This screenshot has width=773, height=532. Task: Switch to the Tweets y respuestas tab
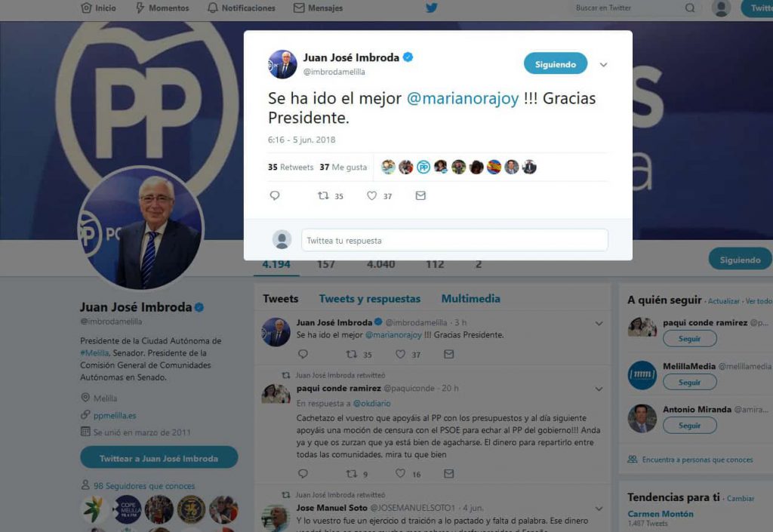click(x=370, y=299)
